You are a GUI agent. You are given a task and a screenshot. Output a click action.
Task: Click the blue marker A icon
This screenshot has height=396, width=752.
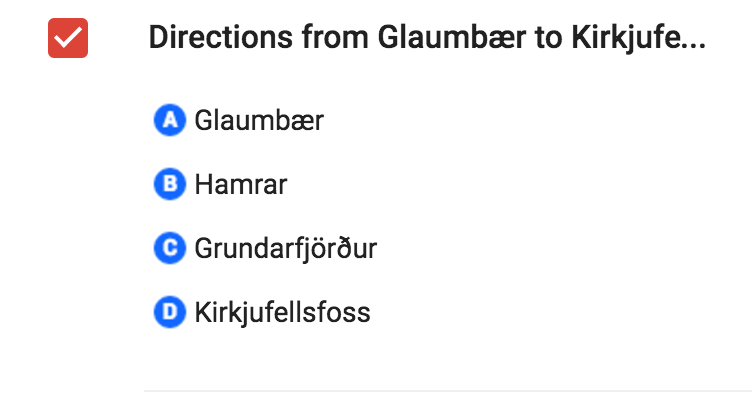170,120
